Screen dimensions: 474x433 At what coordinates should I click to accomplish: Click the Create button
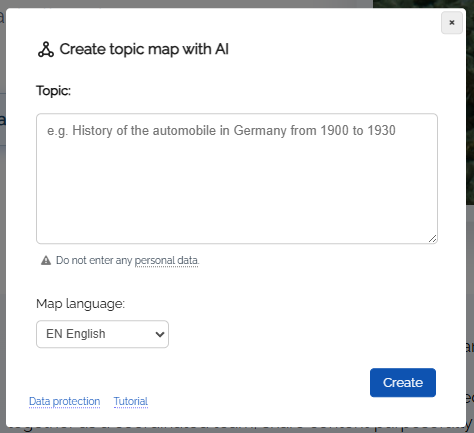(x=403, y=382)
